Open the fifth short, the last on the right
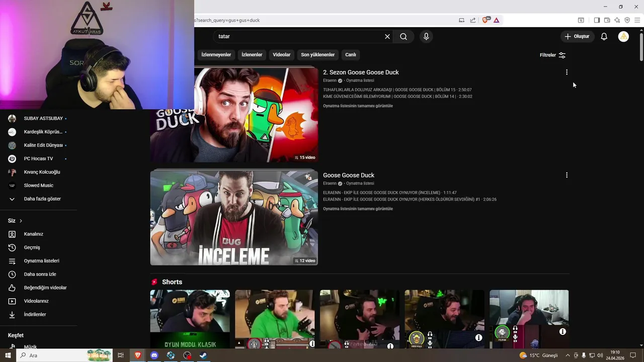644x362 pixels. coord(529,319)
